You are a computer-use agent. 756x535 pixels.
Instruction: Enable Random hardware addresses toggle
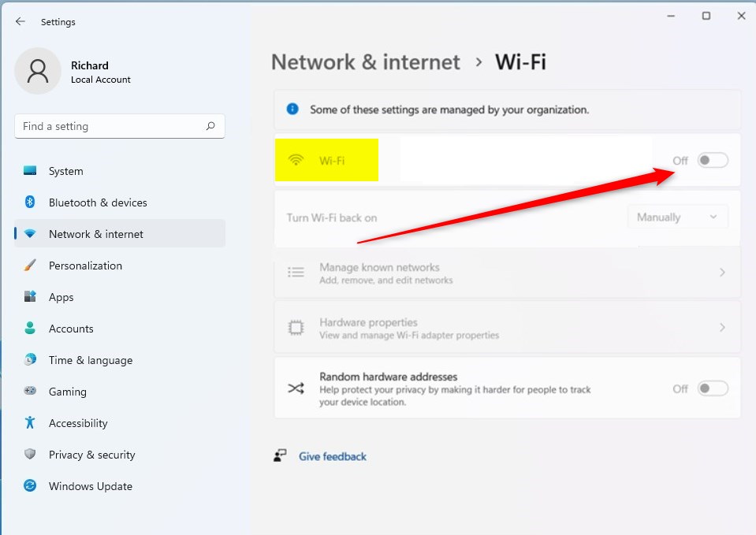tap(712, 388)
